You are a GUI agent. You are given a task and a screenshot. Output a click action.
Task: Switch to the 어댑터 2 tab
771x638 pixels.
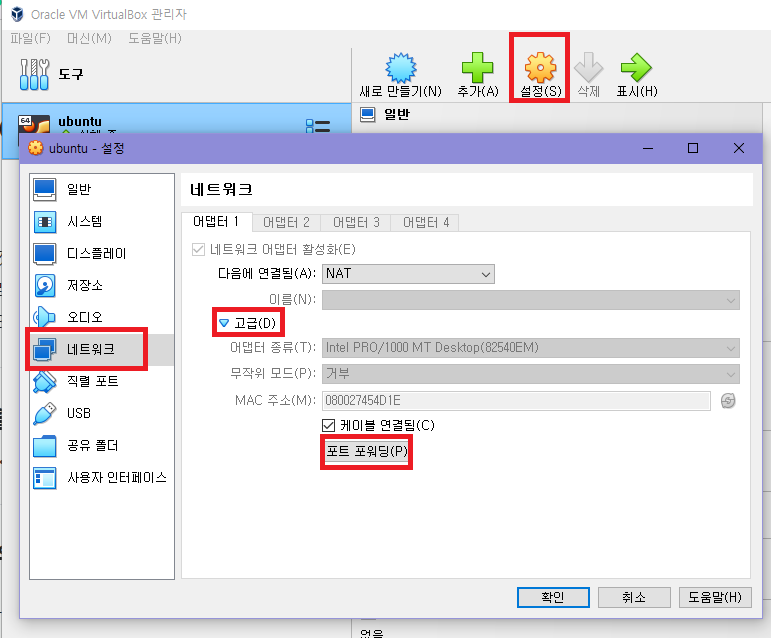coord(286,222)
